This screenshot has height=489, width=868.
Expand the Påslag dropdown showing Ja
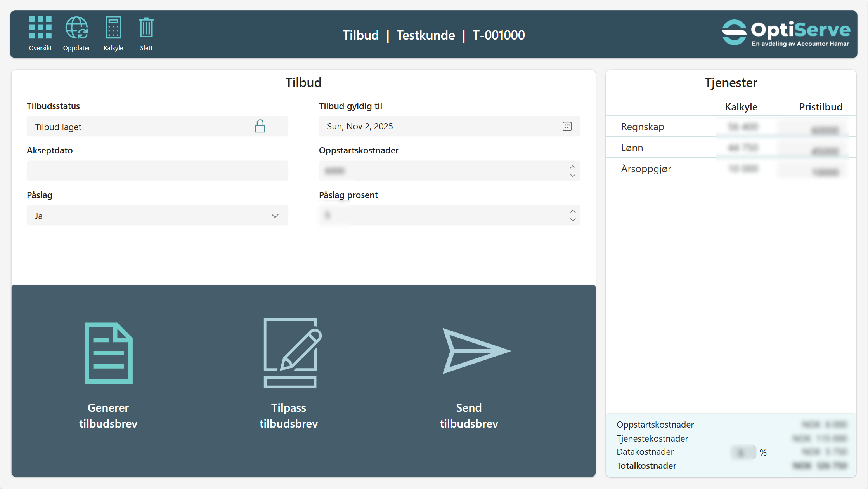pyautogui.click(x=275, y=216)
